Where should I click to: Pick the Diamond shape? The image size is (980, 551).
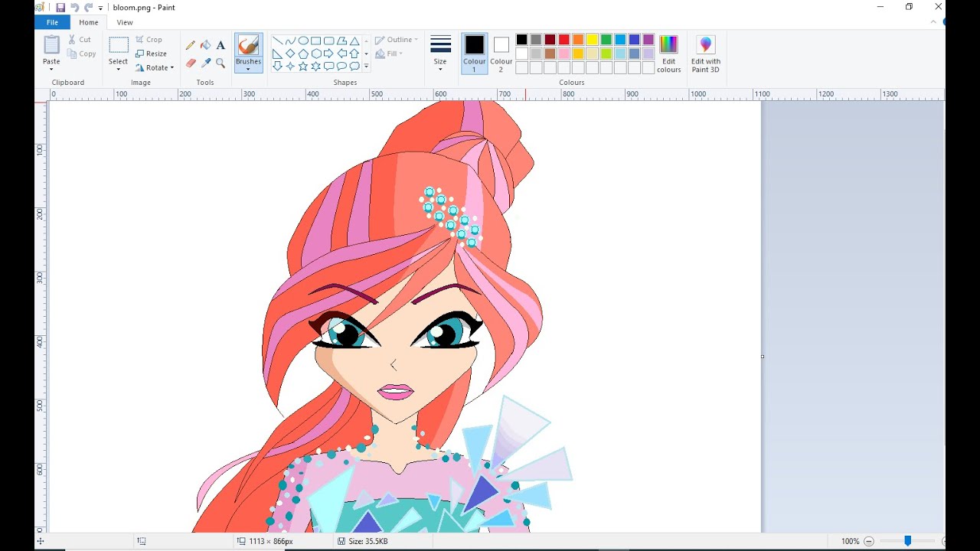[x=290, y=54]
